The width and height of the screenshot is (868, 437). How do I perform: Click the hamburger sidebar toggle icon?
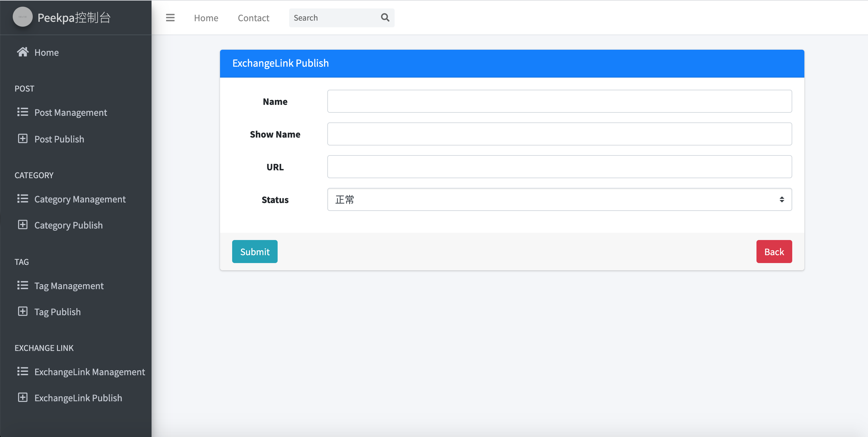[x=170, y=18]
